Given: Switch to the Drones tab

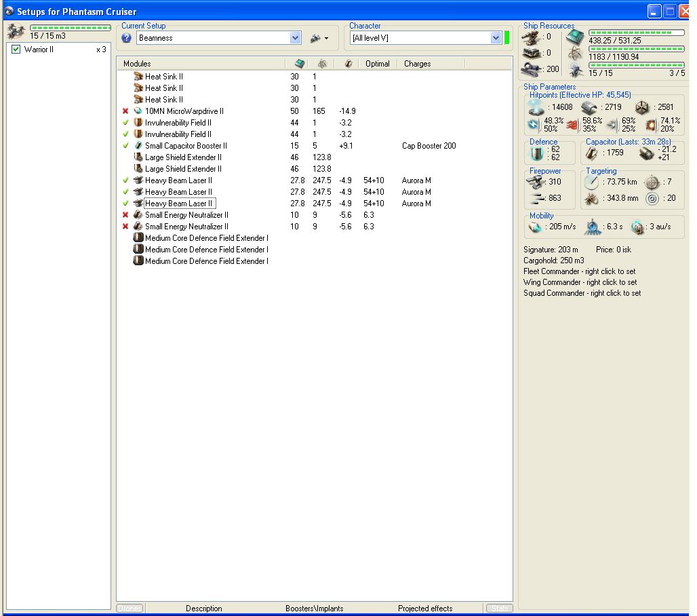Looking at the screenshot, I should tap(130, 609).
